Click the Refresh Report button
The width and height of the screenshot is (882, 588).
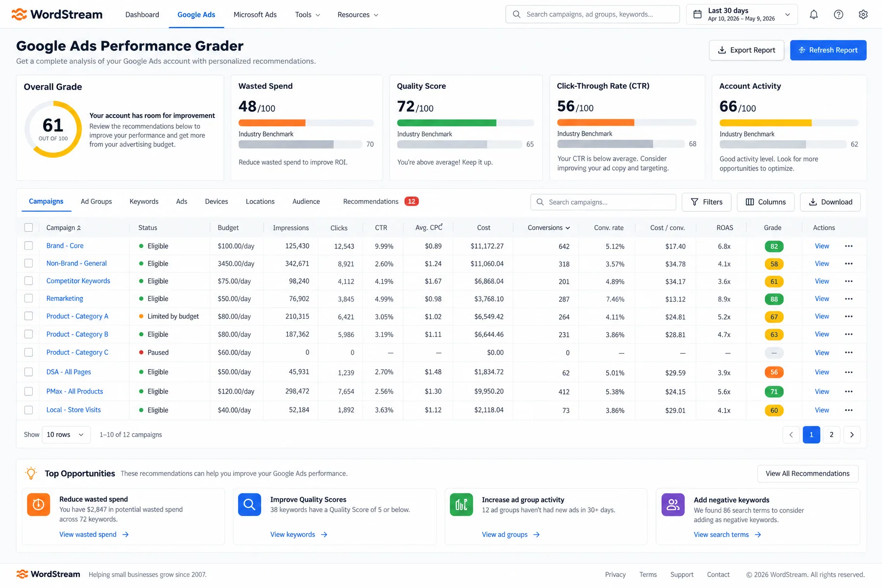(828, 50)
